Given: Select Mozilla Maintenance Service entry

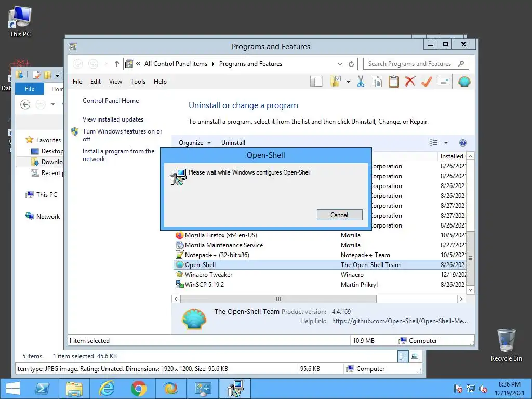Looking at the screenshot, I should [320, 245].
